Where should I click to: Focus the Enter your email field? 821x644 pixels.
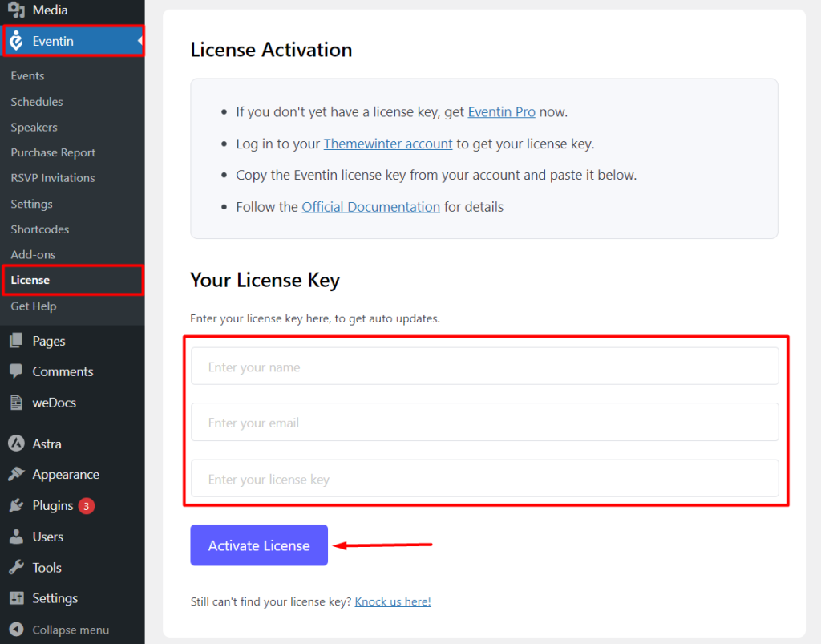point(484,422)
